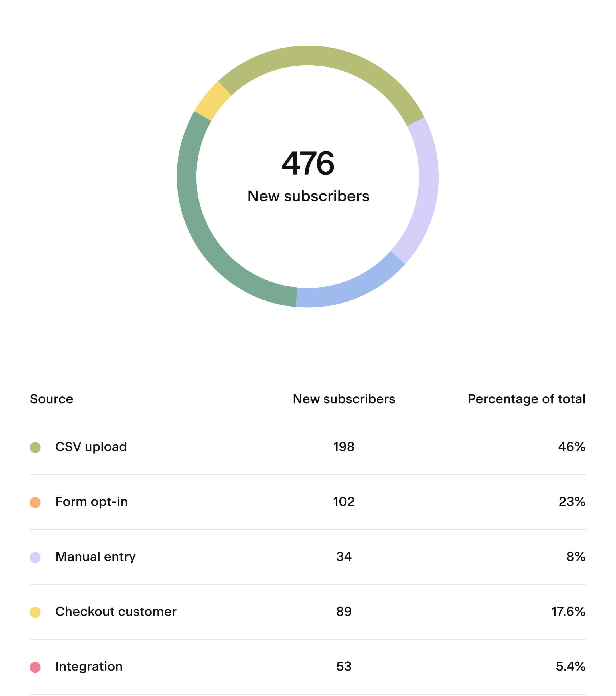The width and height of the screenshot is (616, 696).
Task: Click the 476 total in the donut center
Action: coord(308,163)
